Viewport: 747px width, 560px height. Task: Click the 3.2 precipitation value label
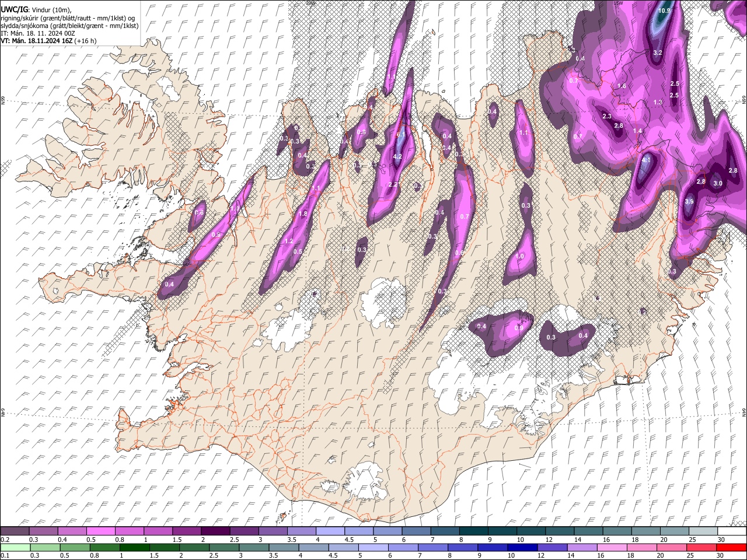click(x=658, y=53)
